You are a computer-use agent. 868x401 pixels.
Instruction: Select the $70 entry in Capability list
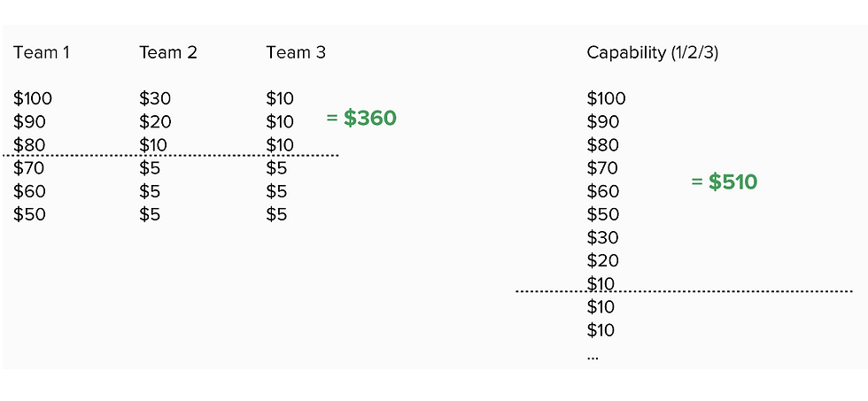[x=603, y=168]
